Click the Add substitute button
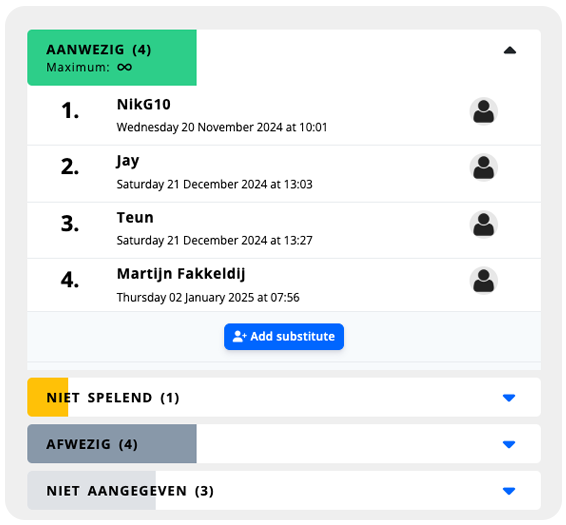 click(x=284, y=337)
